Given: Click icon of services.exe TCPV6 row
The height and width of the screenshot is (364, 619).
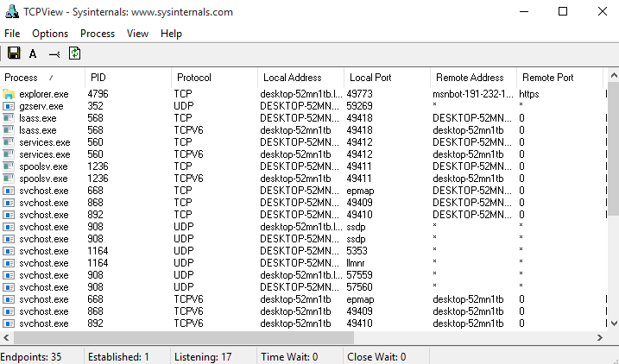Looking at the screenshot, I should point(9,154).
